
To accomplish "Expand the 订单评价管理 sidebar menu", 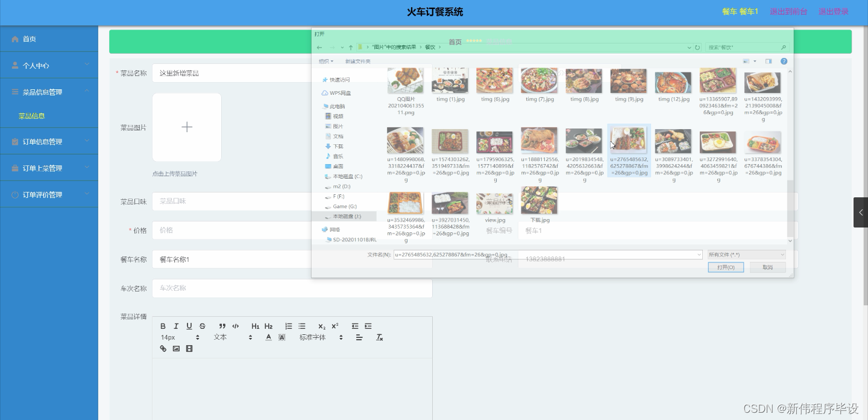I will point(49,194).
